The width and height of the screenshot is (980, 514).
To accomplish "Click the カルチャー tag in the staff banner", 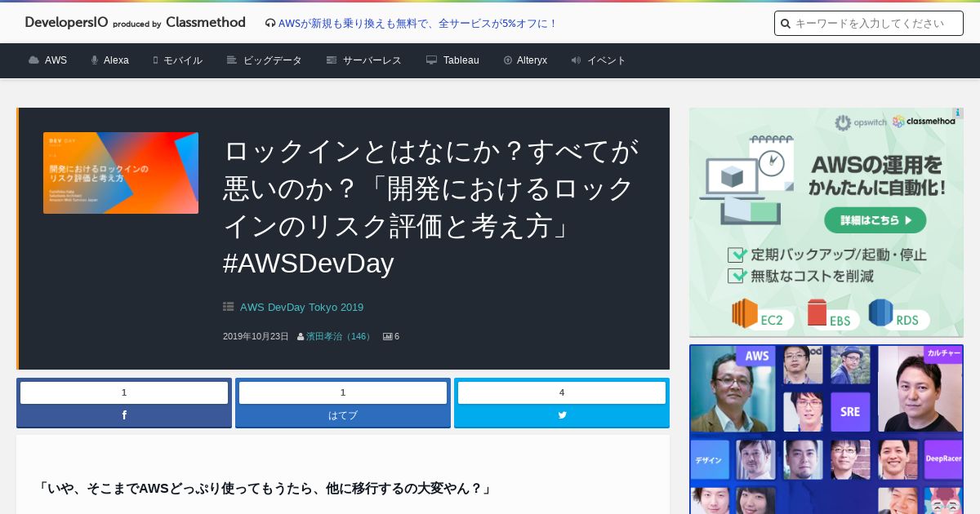I will (943, 353).
